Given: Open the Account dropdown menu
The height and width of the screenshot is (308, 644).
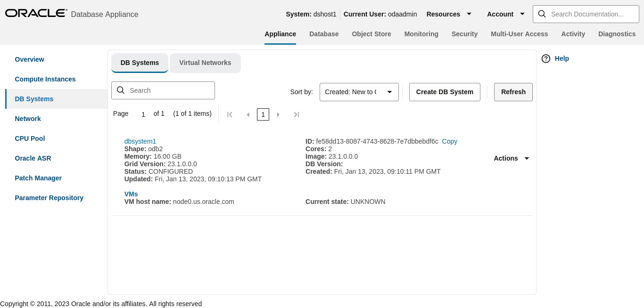Looking at the screenshot, I should [506, 14].
